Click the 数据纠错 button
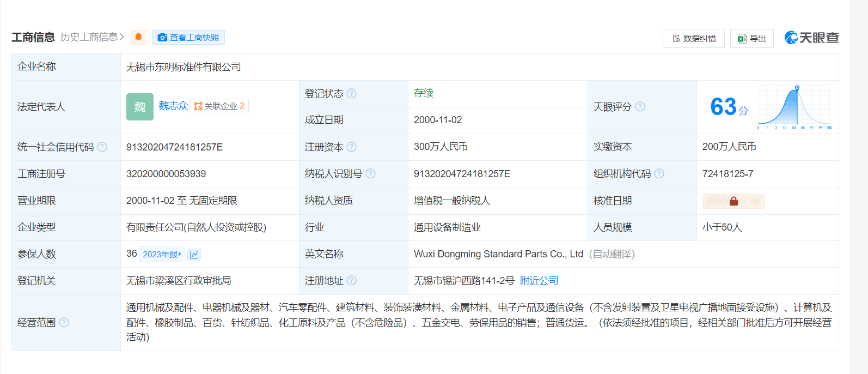 694,38
